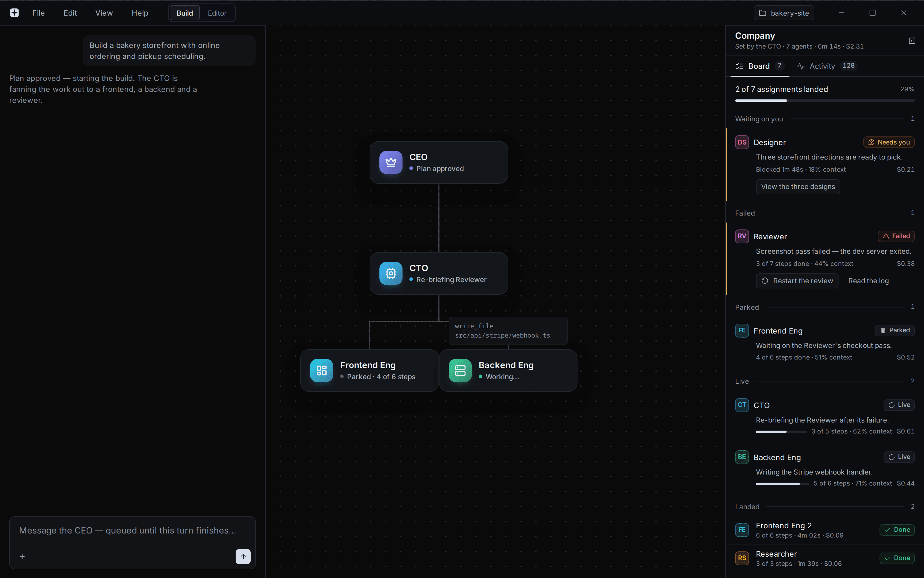Click the folder icon in the bakery-site chip
The width and height of the screenshot is (924, 578).
tap(763, 13)
